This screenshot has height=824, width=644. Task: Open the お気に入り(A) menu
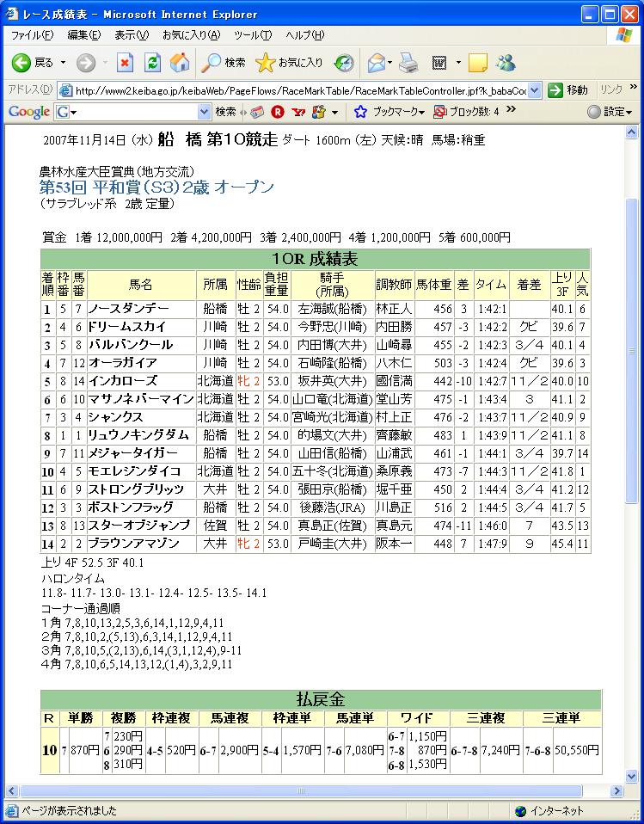coord(192,35)
